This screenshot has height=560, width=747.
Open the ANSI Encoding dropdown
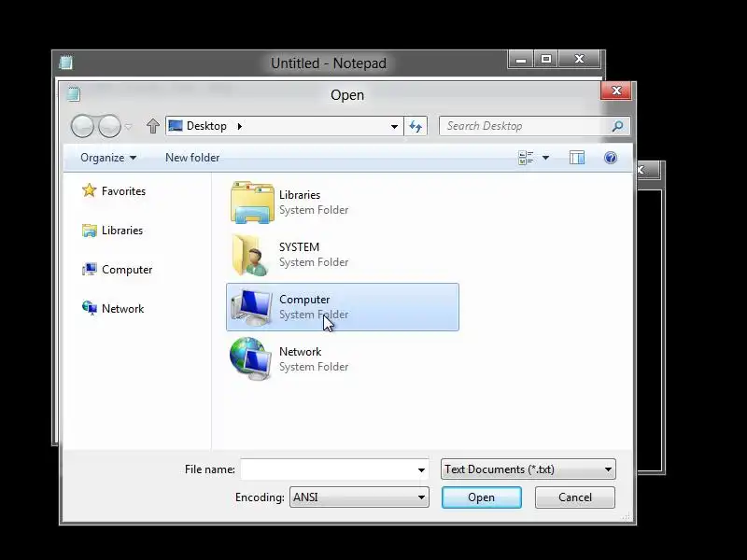point(359,497)
